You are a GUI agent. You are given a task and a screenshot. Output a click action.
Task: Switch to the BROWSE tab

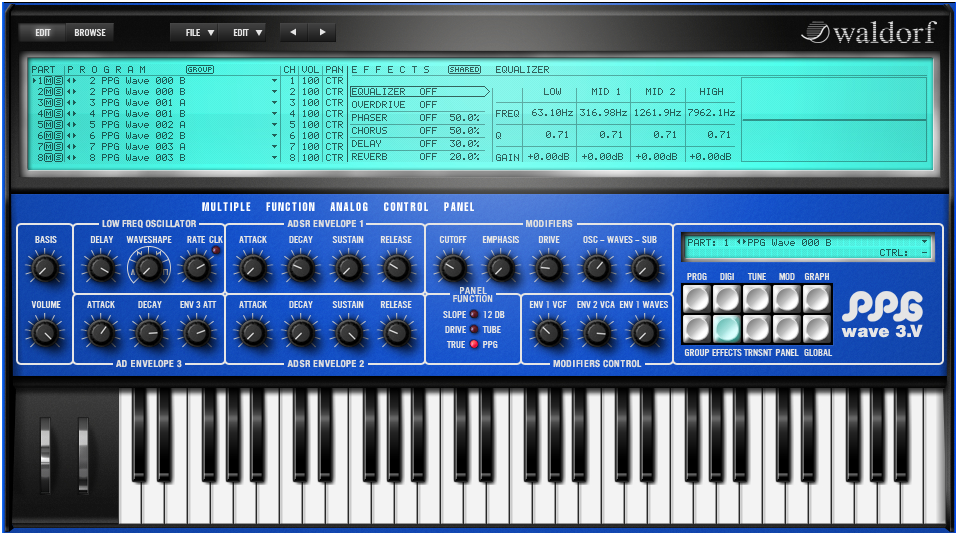90,32
